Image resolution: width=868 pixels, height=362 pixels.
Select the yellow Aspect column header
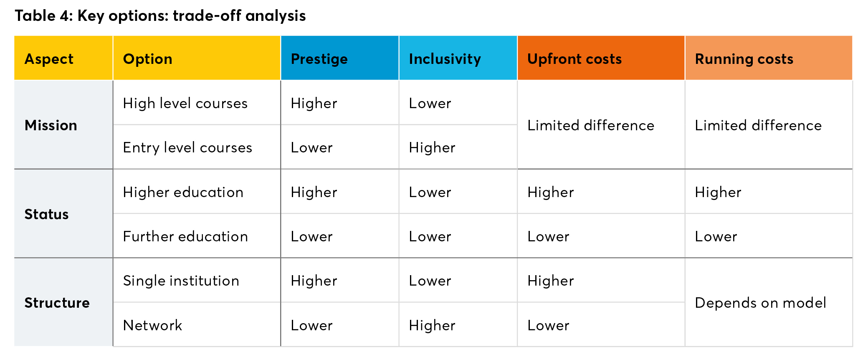(x=49, y=59)
